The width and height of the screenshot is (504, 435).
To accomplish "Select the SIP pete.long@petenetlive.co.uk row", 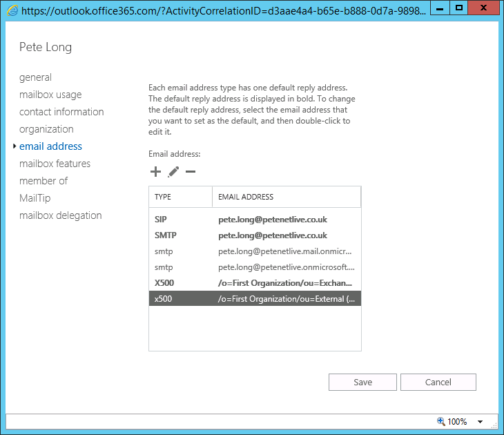I will pyautogui.click(x=255, y=220).
